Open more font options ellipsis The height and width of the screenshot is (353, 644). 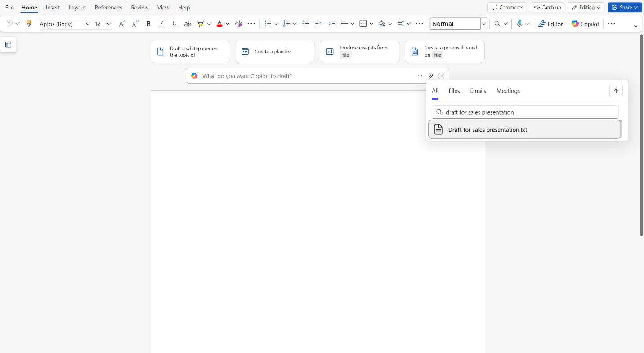point(251,24)
